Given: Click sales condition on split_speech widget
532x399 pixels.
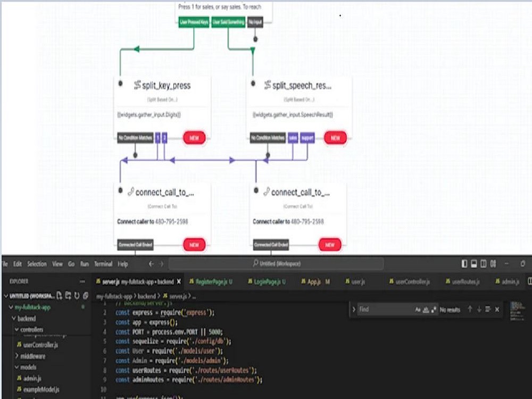Looking at the screenshot, I should coord(293,138).
